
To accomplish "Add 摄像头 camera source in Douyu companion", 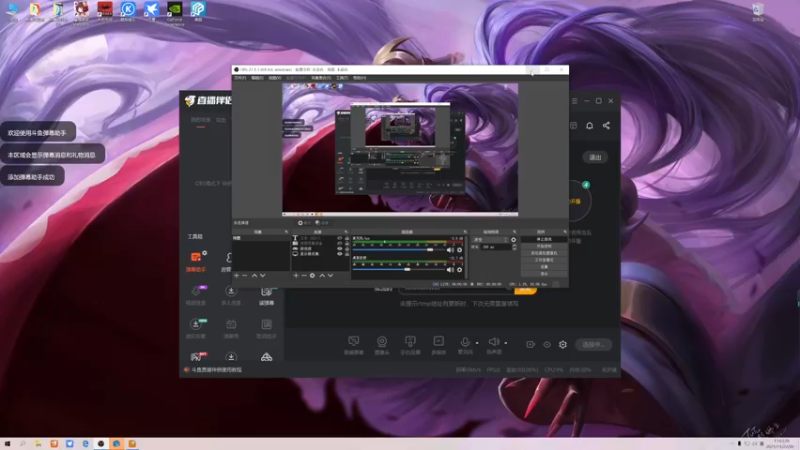I will 382,345.
